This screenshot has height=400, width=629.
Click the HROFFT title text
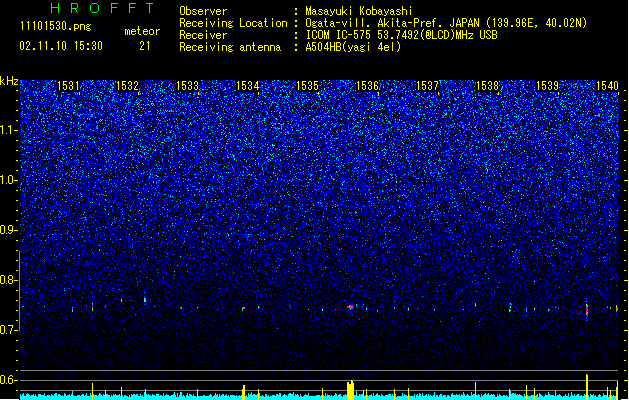[102, 8]
